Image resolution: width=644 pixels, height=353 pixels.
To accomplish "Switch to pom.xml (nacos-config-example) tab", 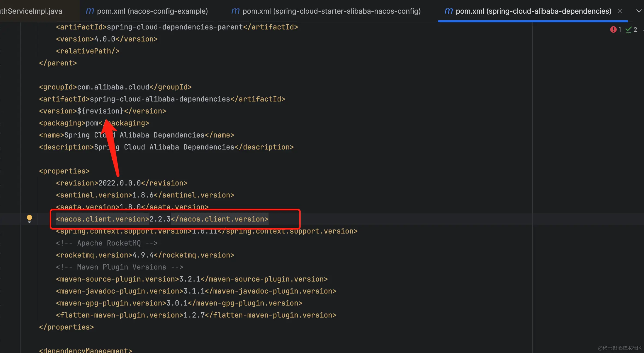I will pyautogui.click(x=152, y=11).
